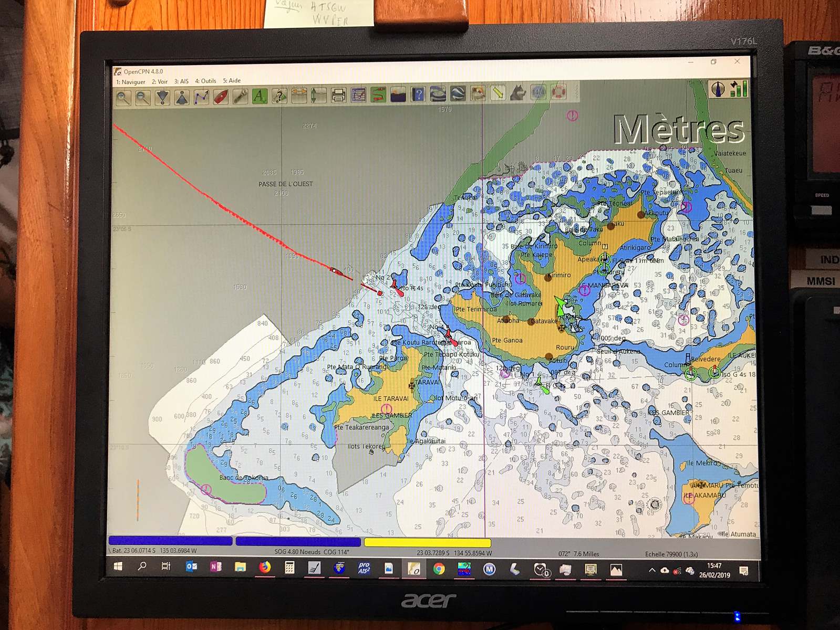Open the "1: Naviguer" menu
Image resolution: width=840 pixels, height=630 pixels.
(x=131, y=81)
